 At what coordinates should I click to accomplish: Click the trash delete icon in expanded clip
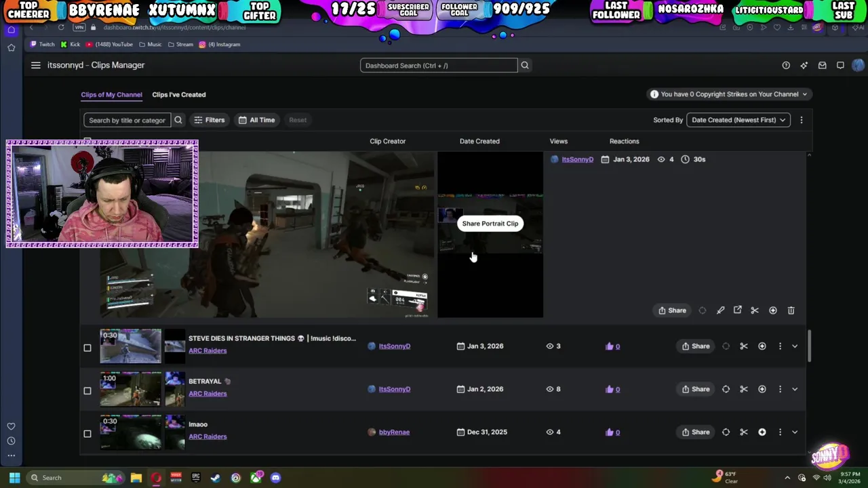click(791, 310)
